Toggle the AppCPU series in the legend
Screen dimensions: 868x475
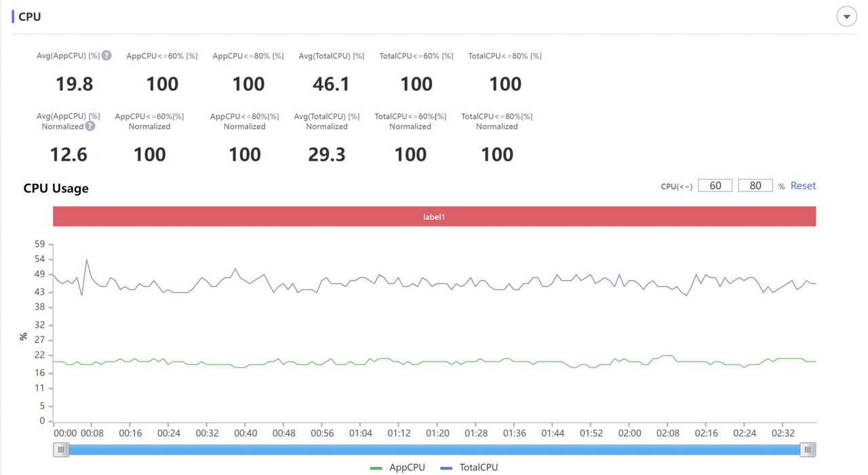[398, 468]
